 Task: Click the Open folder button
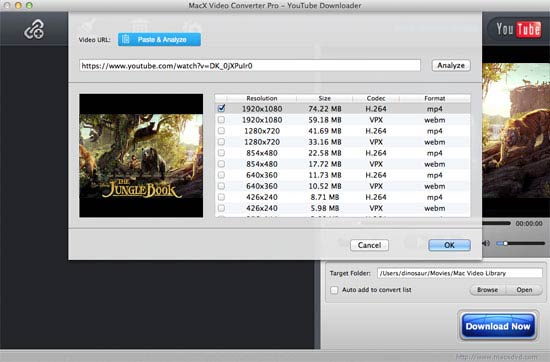coord(524,290)
